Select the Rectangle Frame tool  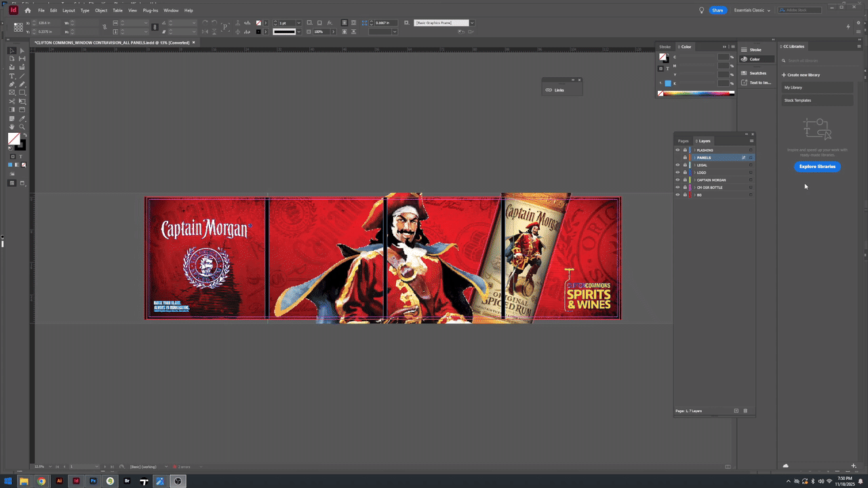(12, 92)
